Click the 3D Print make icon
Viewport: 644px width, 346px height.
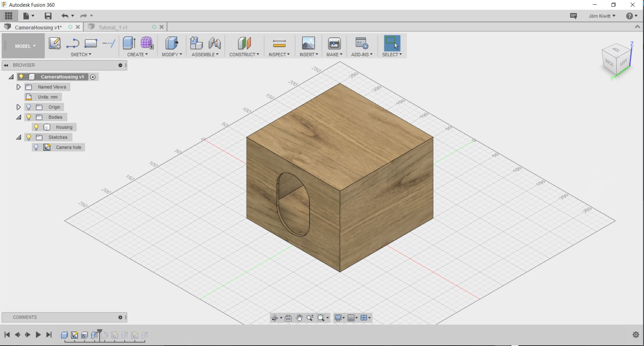(x=334, y=43)
